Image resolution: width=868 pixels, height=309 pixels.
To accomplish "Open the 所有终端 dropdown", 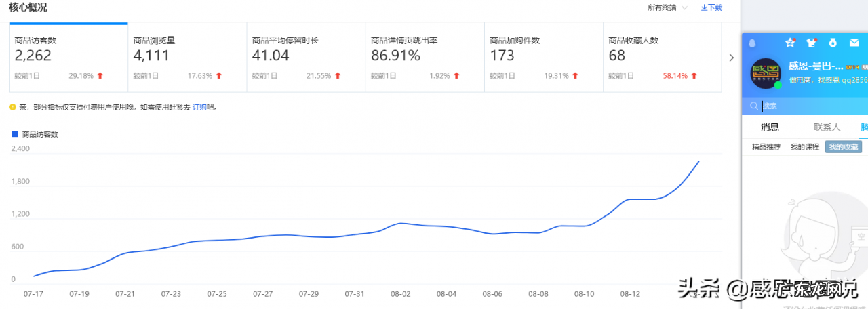I will point(667,8).
